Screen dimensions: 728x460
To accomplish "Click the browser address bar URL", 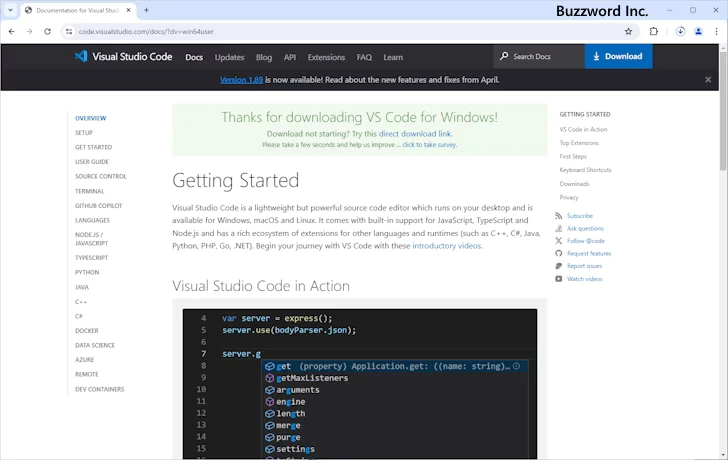I will [146, 32].
